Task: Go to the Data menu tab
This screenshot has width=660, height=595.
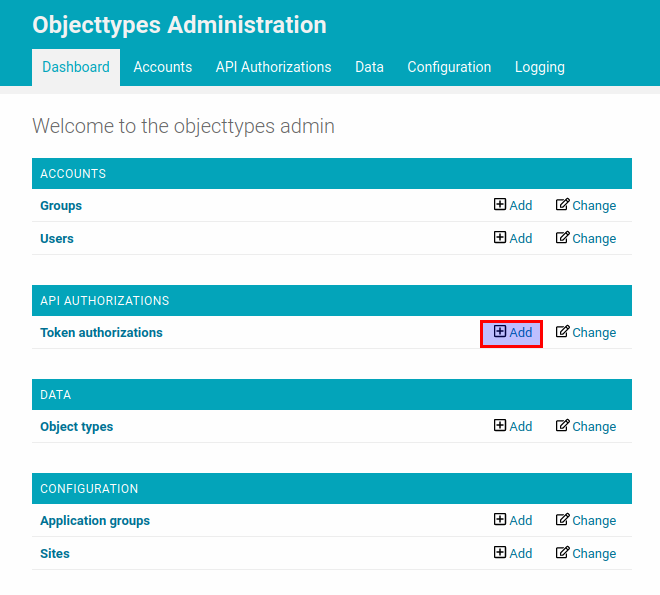Action: (369, 67)
